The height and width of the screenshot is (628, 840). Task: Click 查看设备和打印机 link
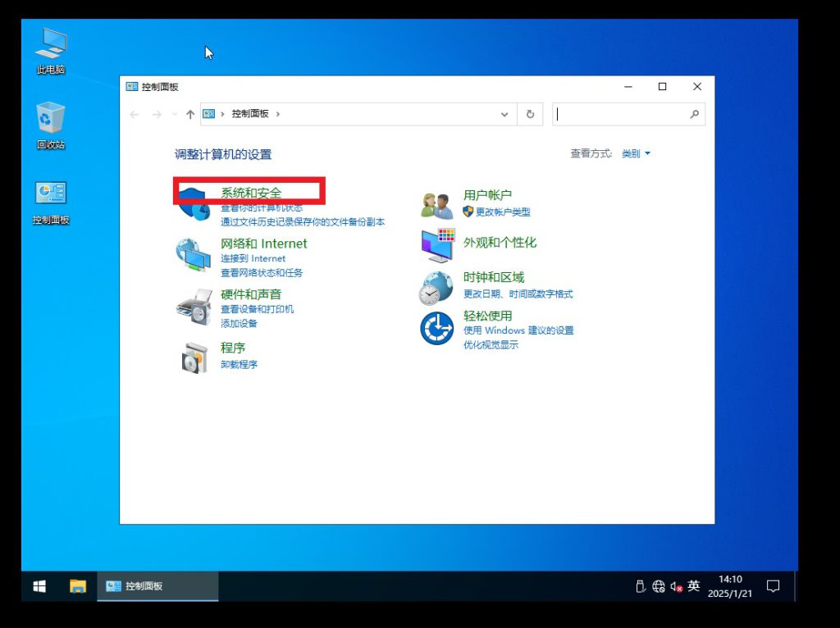pyautogui.click(x=257, y=309)
